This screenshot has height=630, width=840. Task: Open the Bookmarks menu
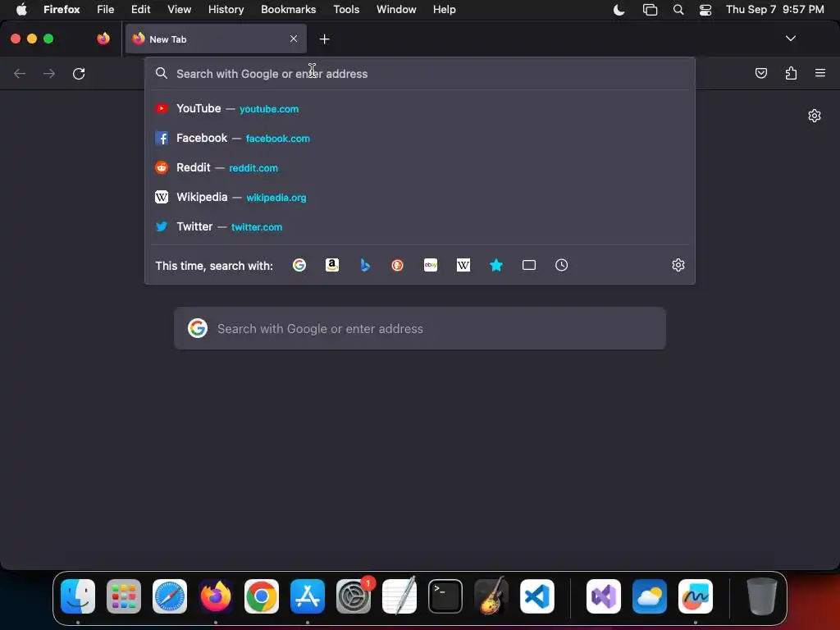pyautogui.click(x=288, y=9)
